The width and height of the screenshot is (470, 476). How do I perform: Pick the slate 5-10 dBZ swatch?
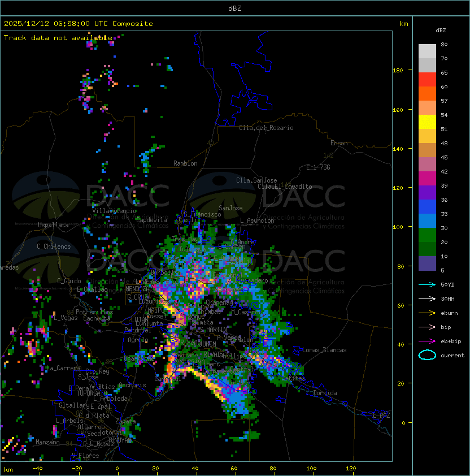click(427, 263)
